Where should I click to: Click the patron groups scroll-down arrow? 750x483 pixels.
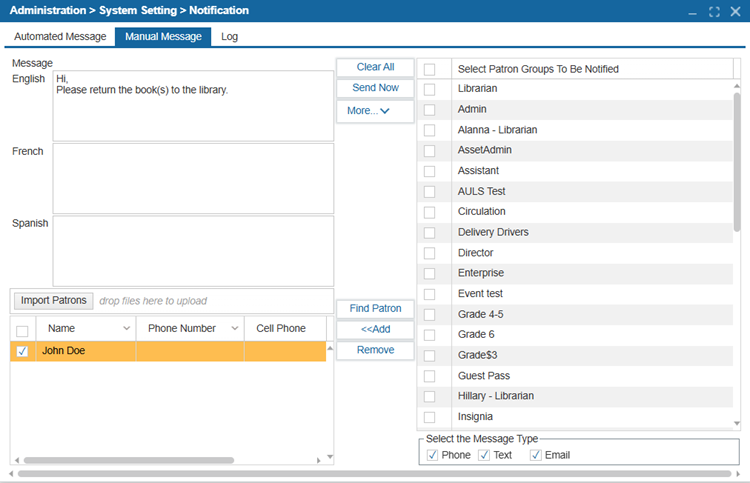point(737,424)
